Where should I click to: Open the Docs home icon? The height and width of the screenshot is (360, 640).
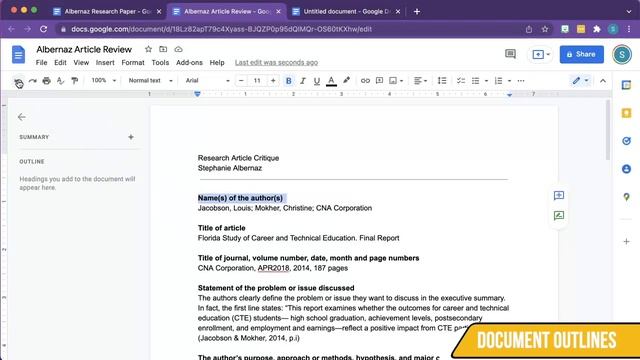(x=18, y=54)
